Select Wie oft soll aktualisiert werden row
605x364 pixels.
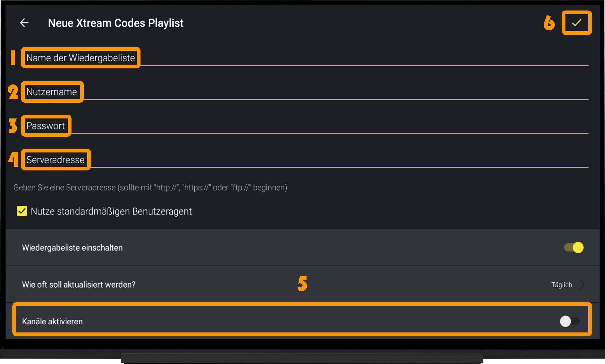tap(303, 284)
